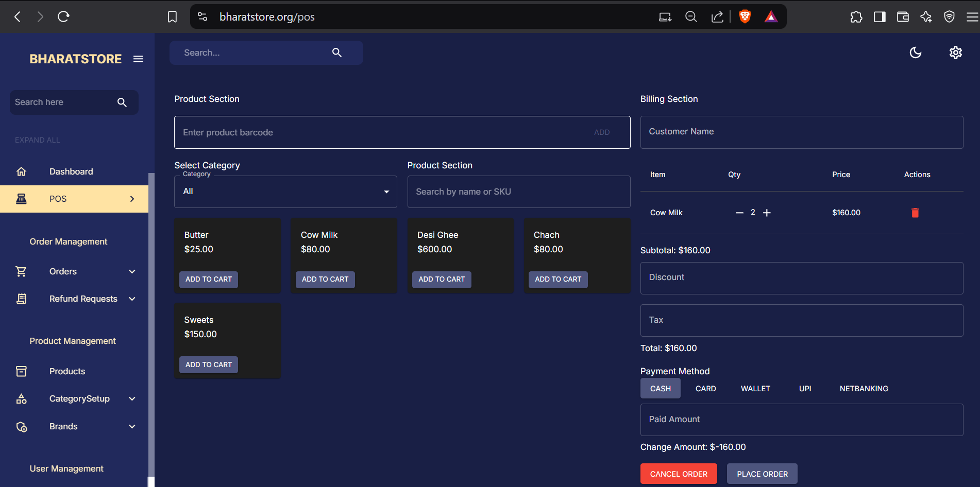The image size is (980, 487).
Task: Click the Refund Requests receipt icon
Action: coord(21,299)
